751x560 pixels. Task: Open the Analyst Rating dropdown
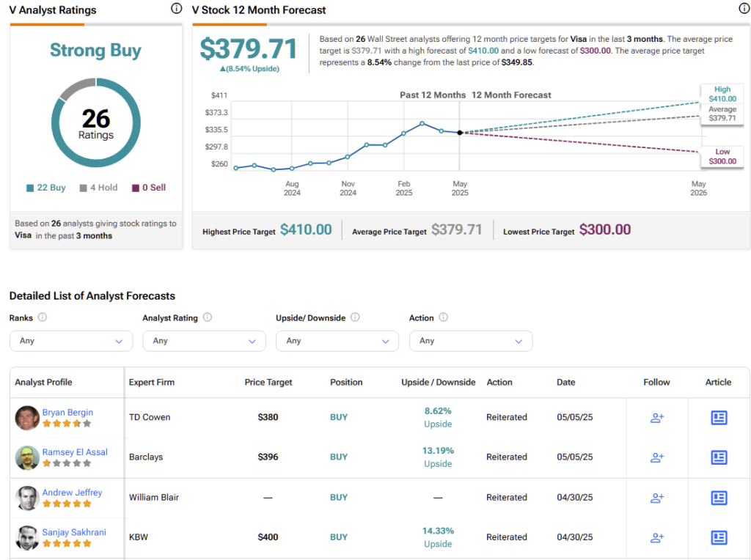point(204,341)
